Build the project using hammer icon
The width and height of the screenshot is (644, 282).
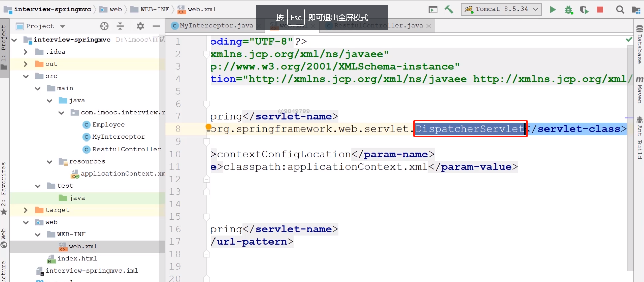449,9
